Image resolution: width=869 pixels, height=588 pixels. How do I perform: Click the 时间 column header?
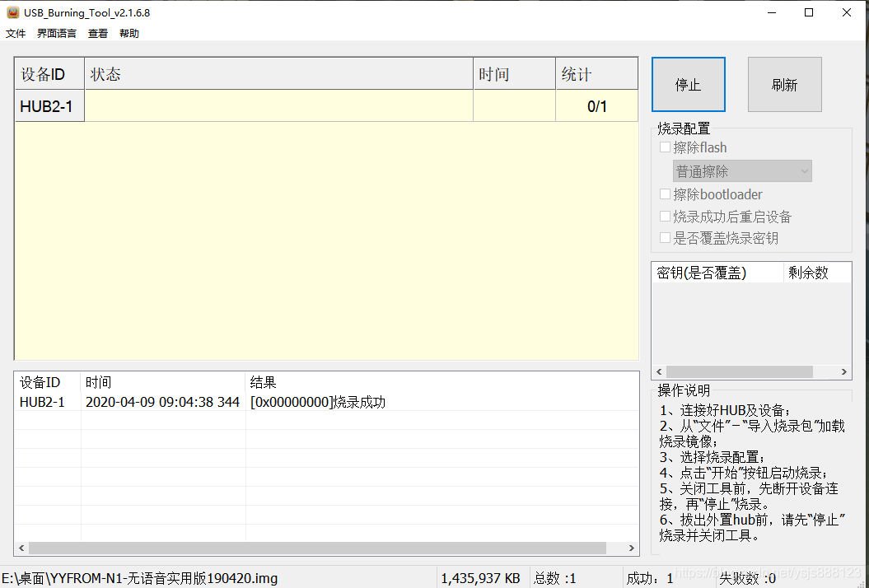(x=514, y=73)
